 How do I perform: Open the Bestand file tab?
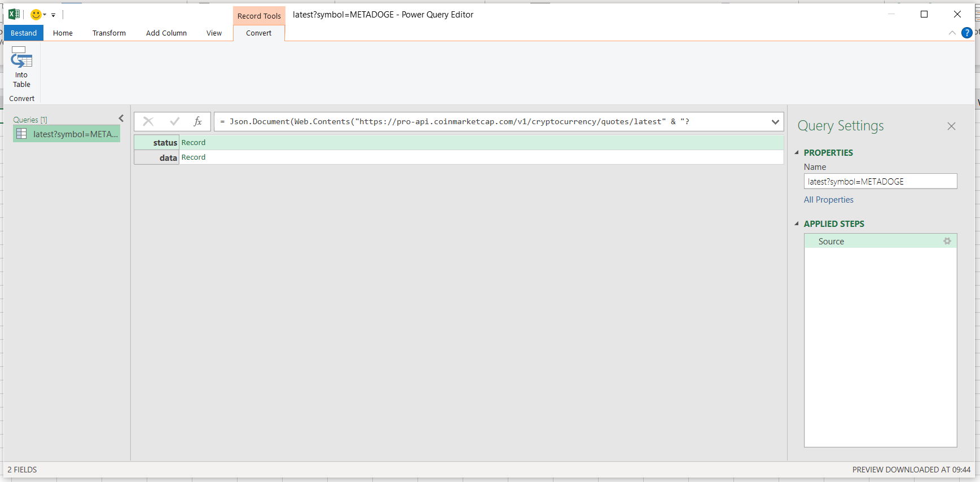[x=24, y=33]
